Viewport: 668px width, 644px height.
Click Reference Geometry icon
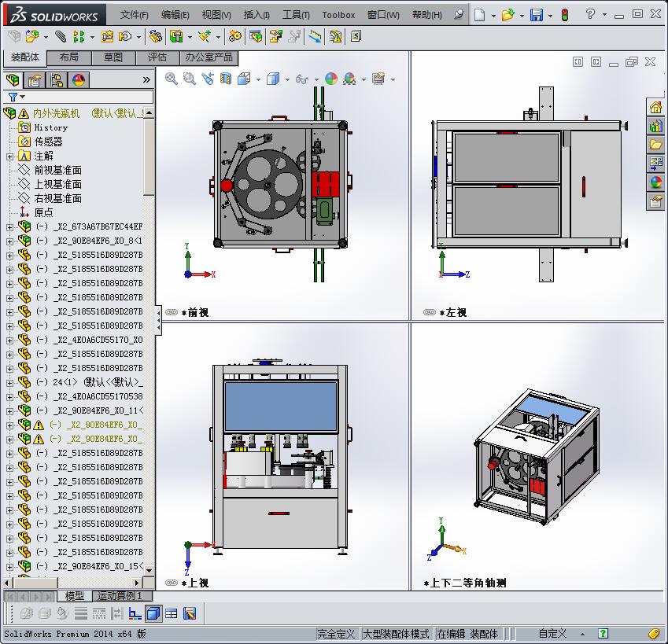coord(204,37)
